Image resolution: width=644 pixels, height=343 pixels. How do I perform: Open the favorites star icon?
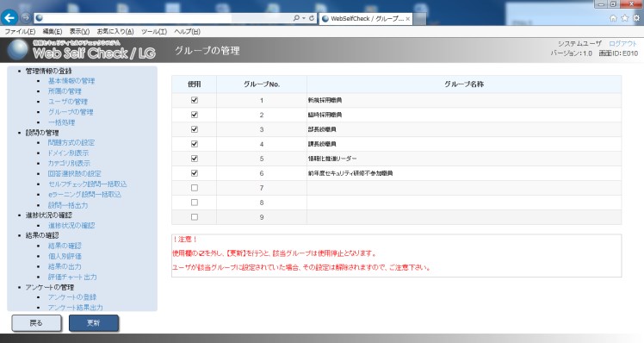point(625,18)
